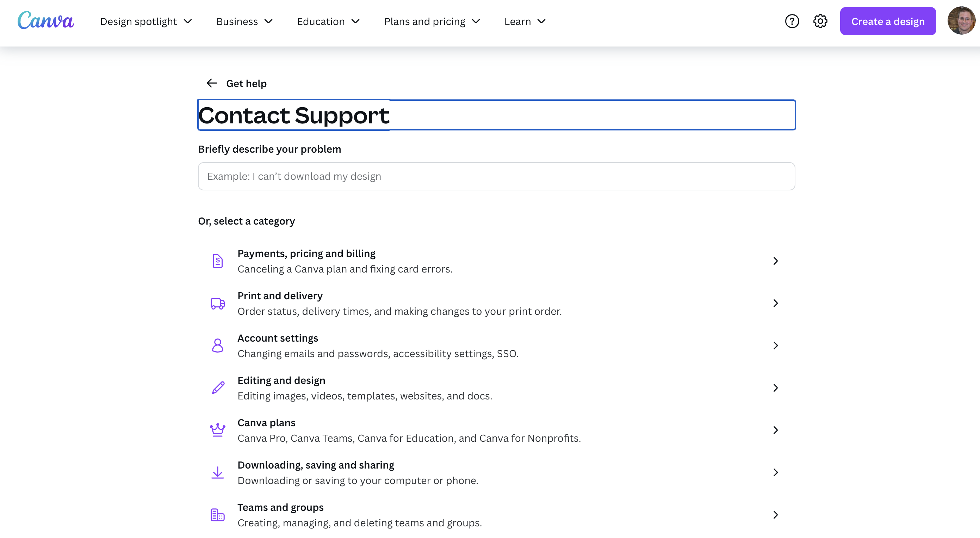Select the Editing and design category
980x538 pixels.
click(x=496, y=388)
